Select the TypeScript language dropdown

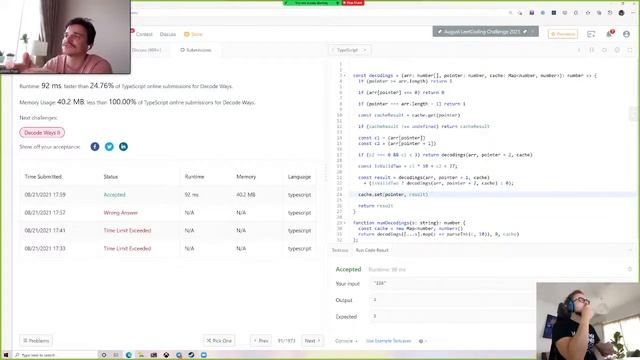(350, 50)
